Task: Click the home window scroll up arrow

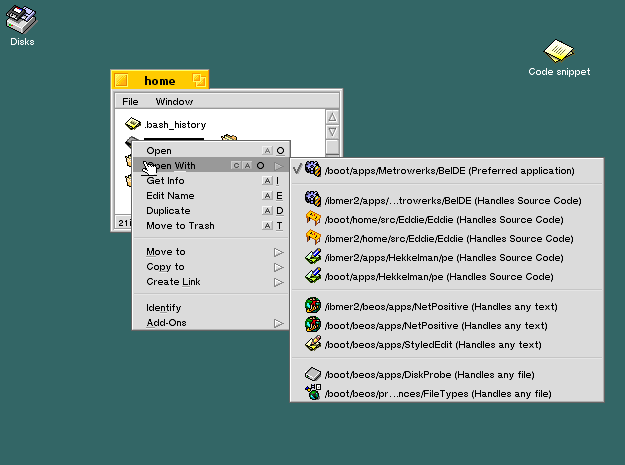Action: (332, 117)
